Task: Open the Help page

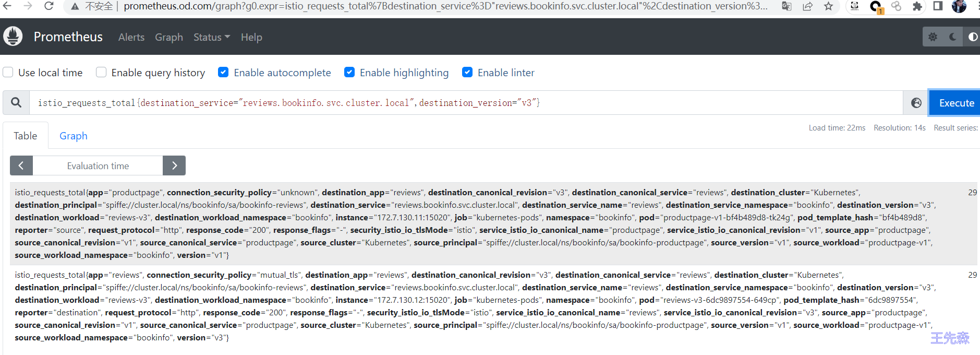Action: (x=251, y=37)
